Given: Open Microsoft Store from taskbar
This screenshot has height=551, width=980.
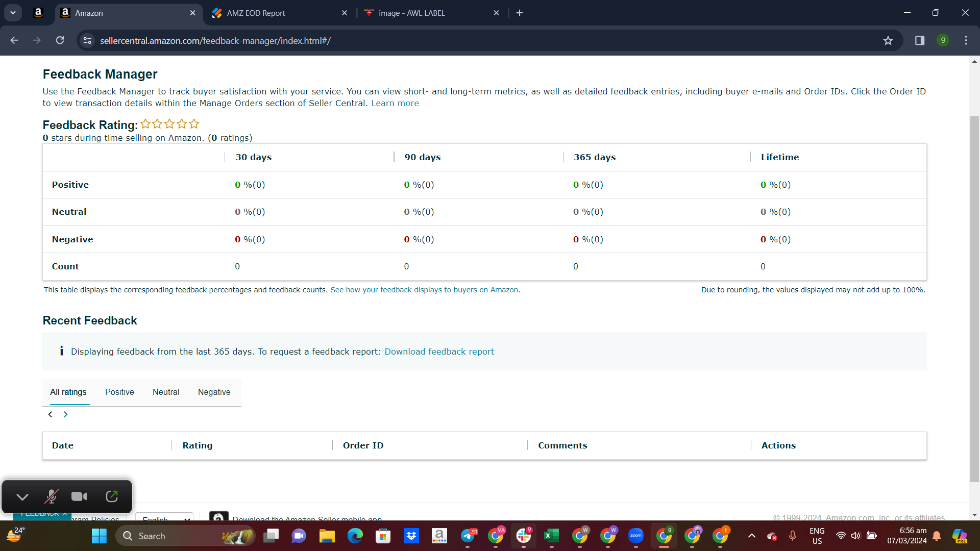Looking at the screenshot, I should 383,536.
